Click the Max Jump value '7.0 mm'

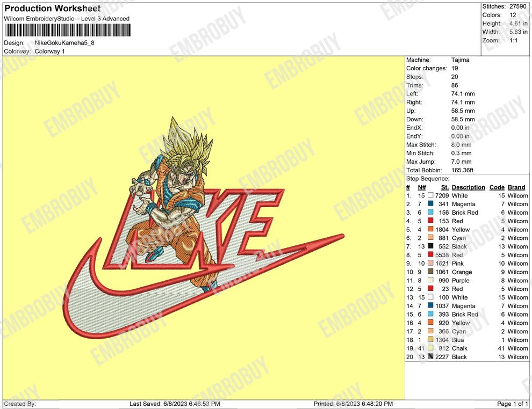pos(462,162)
